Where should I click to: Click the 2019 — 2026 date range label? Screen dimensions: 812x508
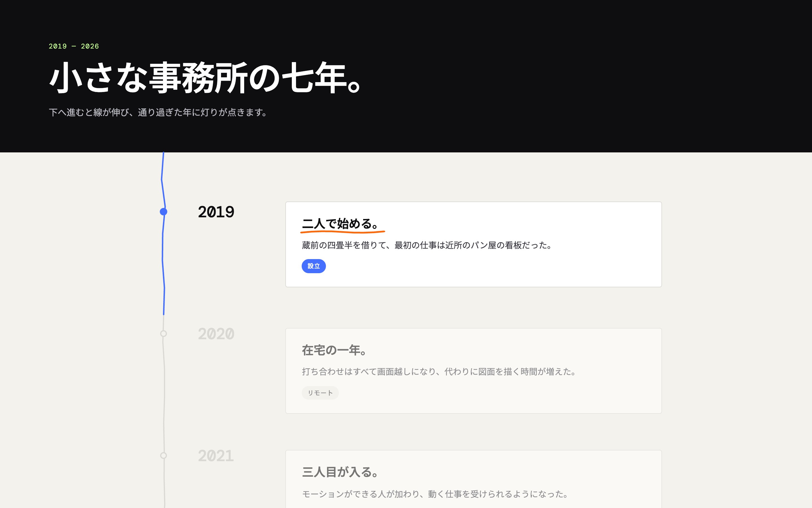click(x=74, y=46)
